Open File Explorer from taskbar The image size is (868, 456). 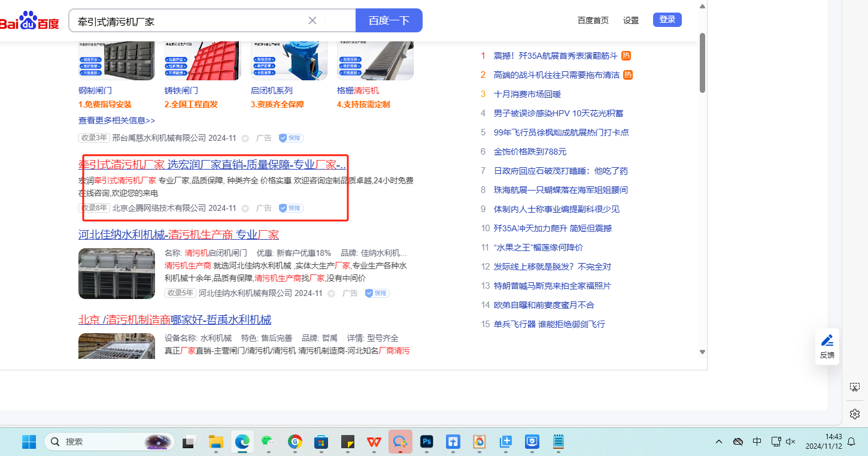[x=216, y=442]
